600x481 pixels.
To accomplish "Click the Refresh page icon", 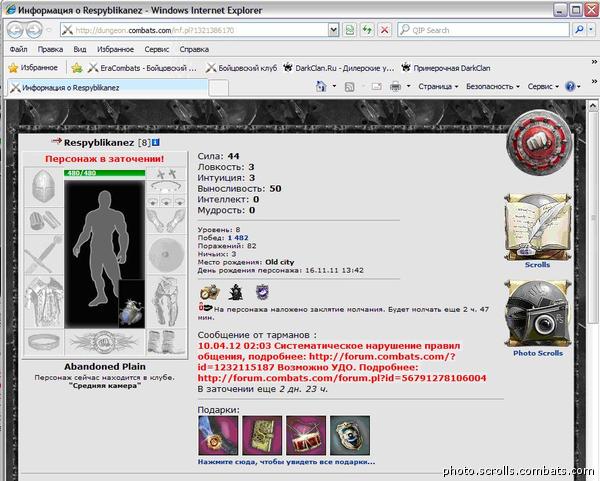I will (367, 30).
